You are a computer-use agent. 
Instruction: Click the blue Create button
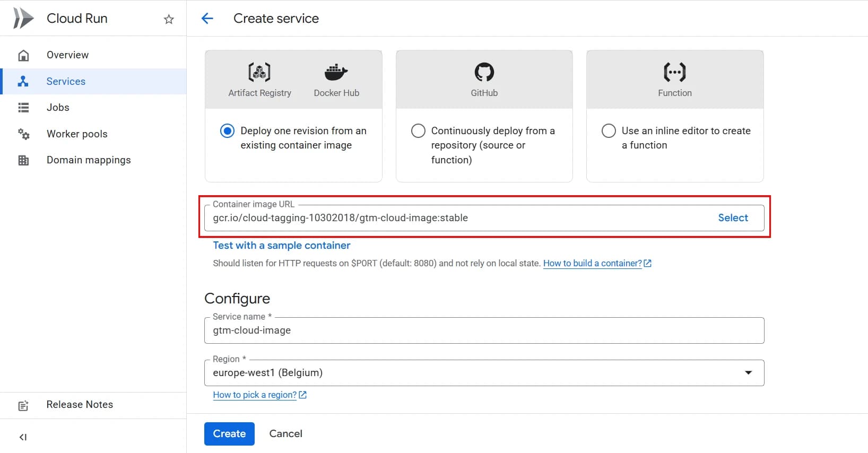click(229, 434)
